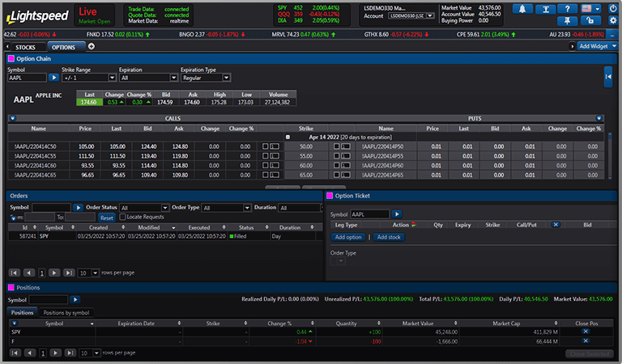The image size is (622, 364).
Task: Enable the Locate Requests checkbox
Action: click(x=122, y=218)
